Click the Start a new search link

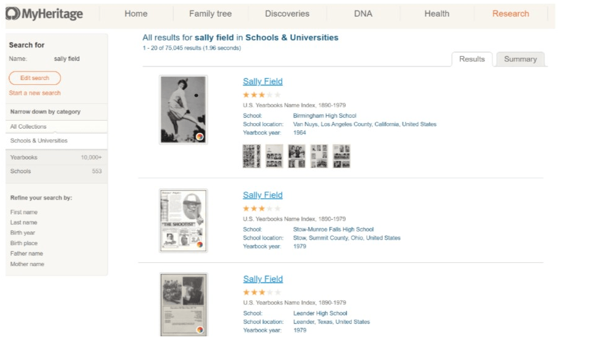pos(35,93)
